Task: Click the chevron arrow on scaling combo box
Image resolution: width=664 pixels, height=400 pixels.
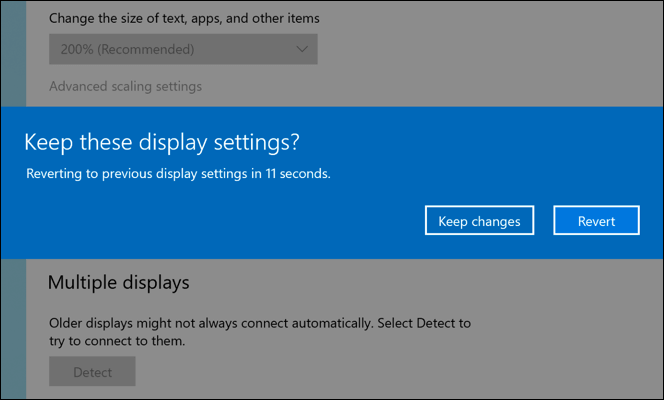Action: pos(302,49)
